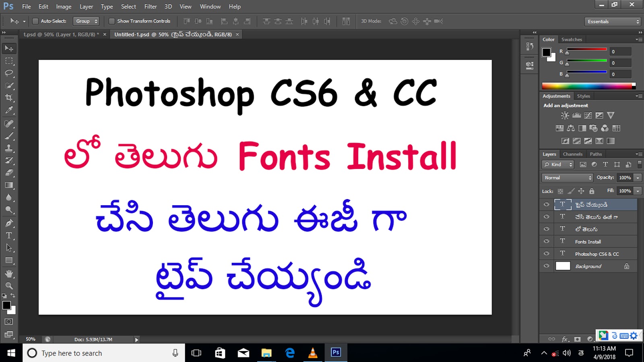This screenshot has width=644, height=362.
Task: Click the Opacity 100% input field
Action: (x=625, y=178)
